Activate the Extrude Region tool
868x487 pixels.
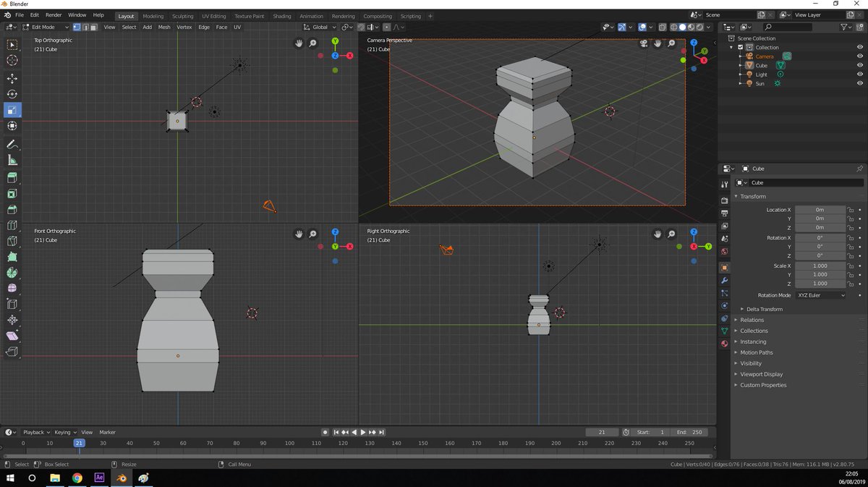tap(12, 178)
